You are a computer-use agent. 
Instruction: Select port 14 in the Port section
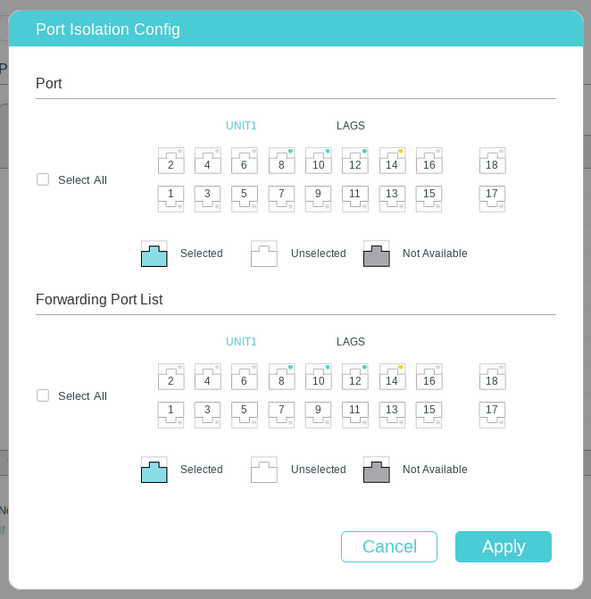[x=392, y=161]
